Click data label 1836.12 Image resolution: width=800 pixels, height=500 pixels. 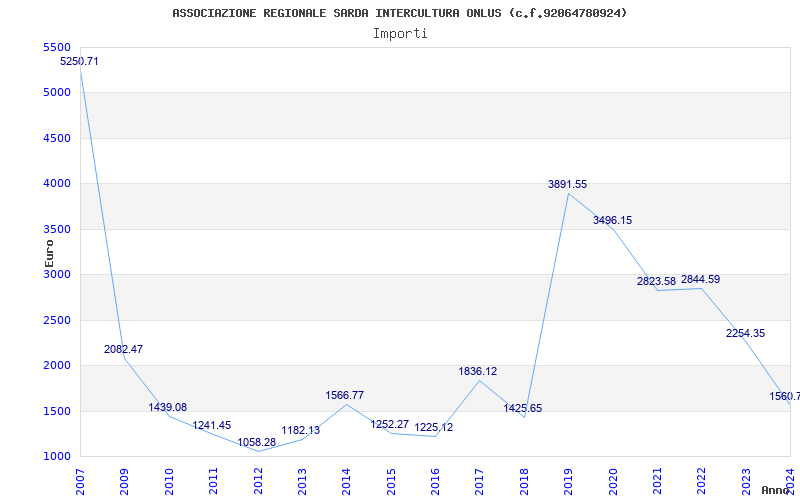pos(478,371)
